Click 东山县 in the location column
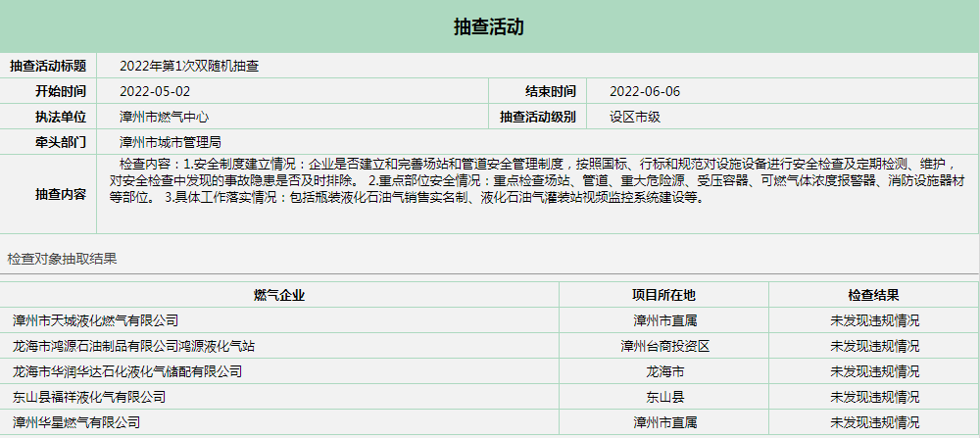The image size is (980, 438). coord(664,397)
